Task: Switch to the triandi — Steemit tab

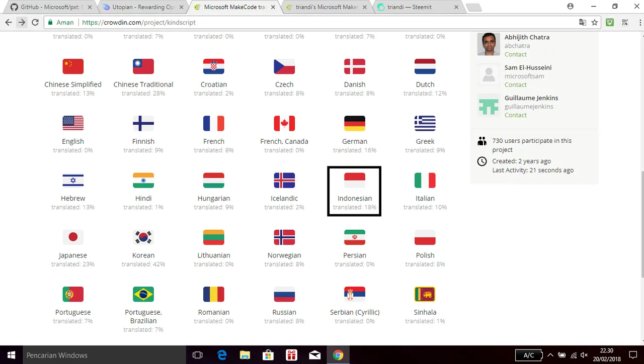Action: pyautogui.click(x=413, y=7)
